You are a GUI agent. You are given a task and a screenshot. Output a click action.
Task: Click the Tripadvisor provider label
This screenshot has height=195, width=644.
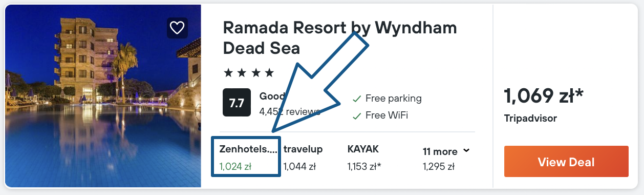530,119
